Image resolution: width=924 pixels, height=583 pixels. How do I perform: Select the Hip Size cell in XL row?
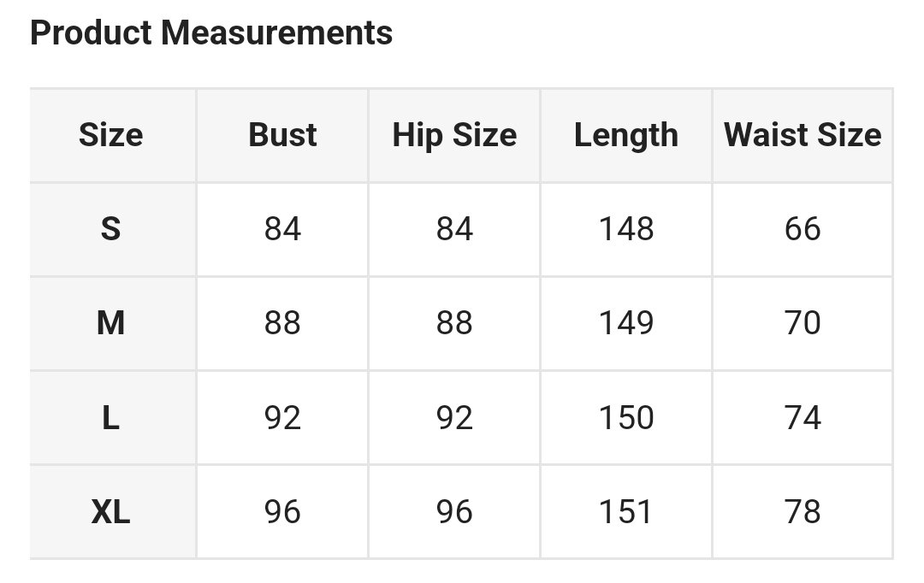454,512
